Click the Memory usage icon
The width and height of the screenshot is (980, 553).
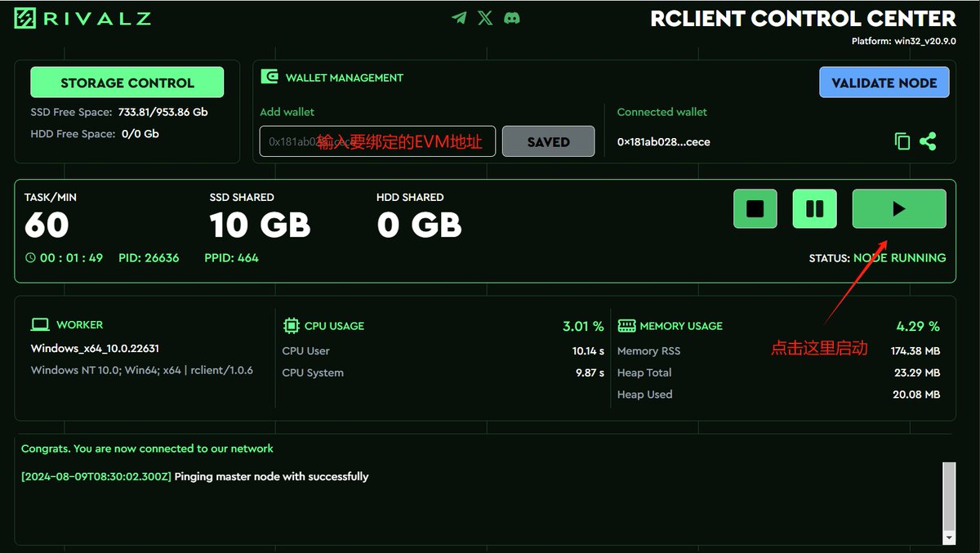(626, 325)
